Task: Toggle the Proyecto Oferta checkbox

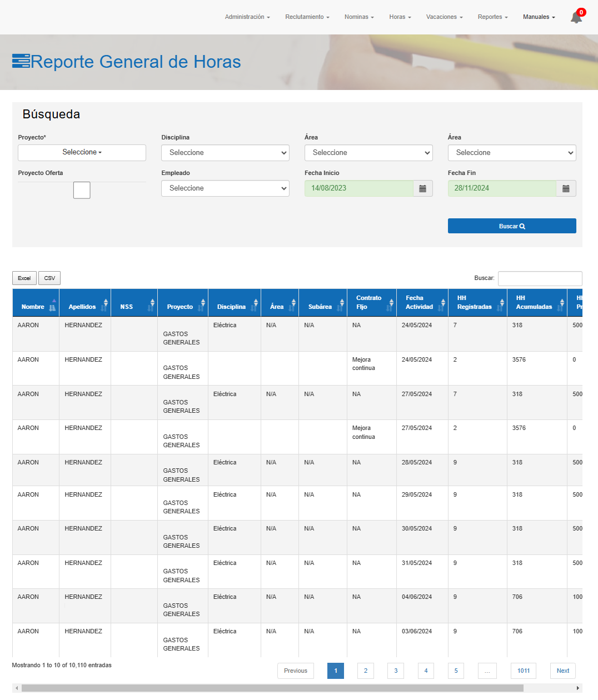Action: pyautogui.click(x=82, y=190)
